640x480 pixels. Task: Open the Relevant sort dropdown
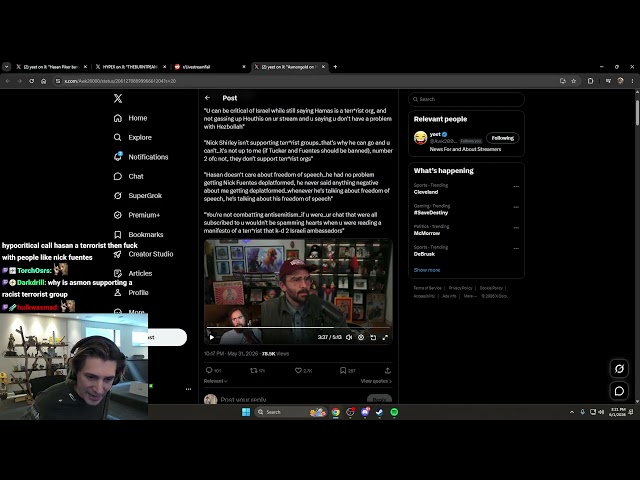(216, 381)
